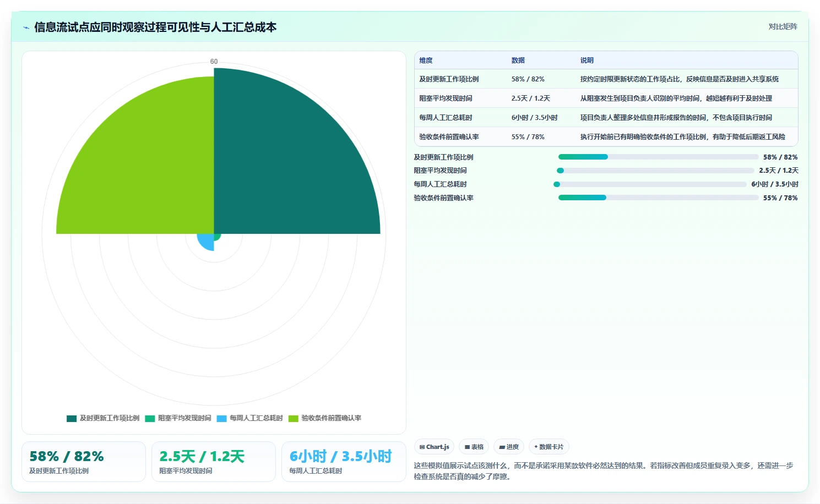The width and height of the screenshot is (820, 504).
Task: Click the 每周人工汇总耗时 progress bar
Action: (650, 184)
